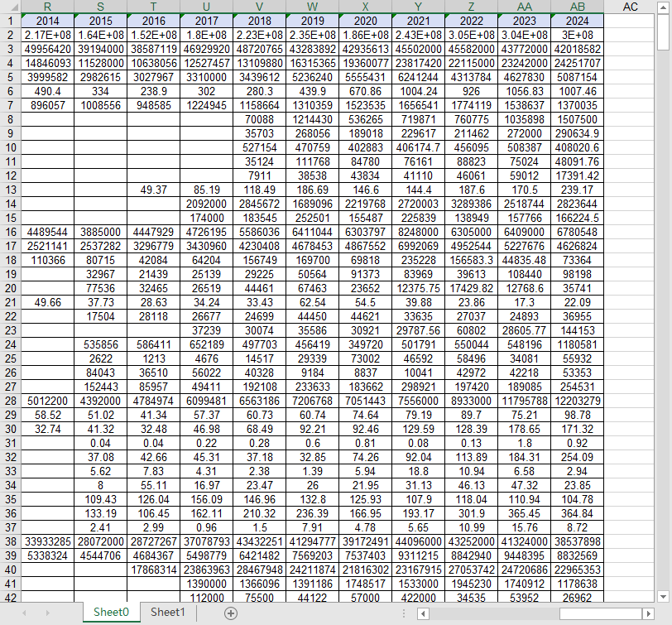Select column Y header
Image resolution: width=672 pixels, height=625 pixels.
(x=418, y=7)
